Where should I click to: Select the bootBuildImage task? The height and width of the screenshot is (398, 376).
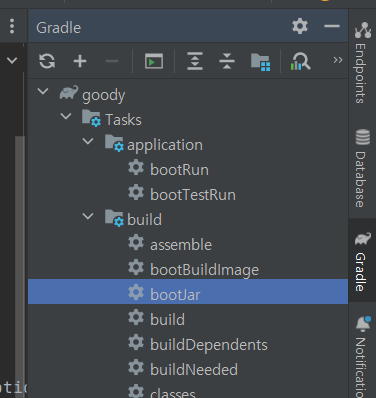pyautogui.click(x=204, y=270)
